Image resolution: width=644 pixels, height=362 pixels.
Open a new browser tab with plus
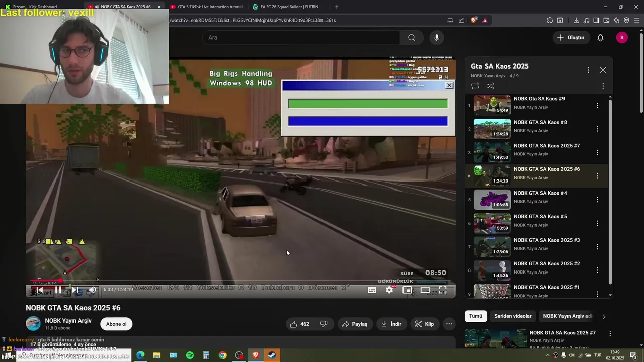point(337,7)
